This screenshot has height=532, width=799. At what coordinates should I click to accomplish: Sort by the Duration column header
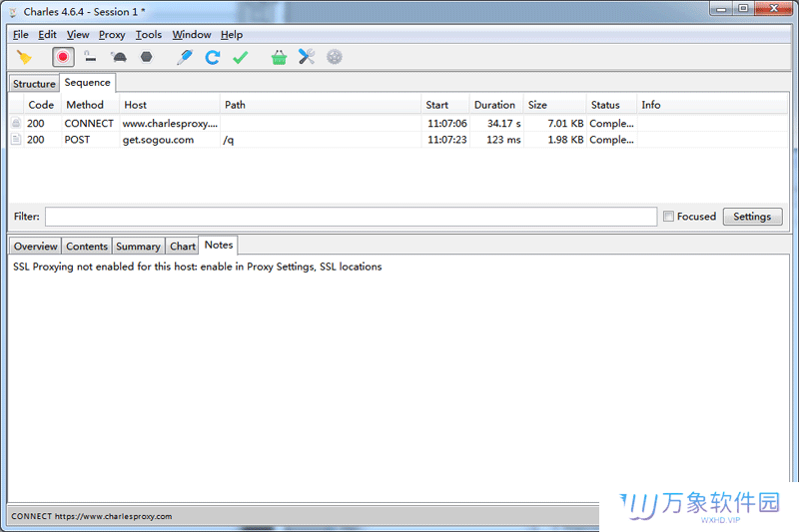tap(496, 105)
